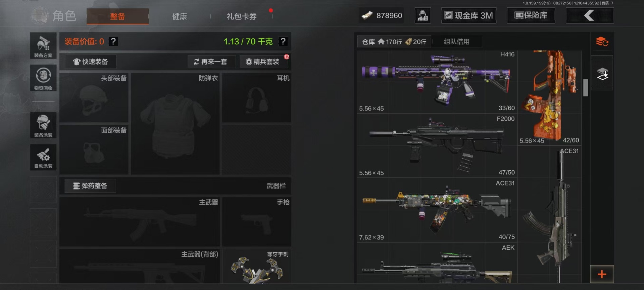Select the 自动涂装 auto-paint icon
This screenshot has height=290, width=644.
(43, 157)
